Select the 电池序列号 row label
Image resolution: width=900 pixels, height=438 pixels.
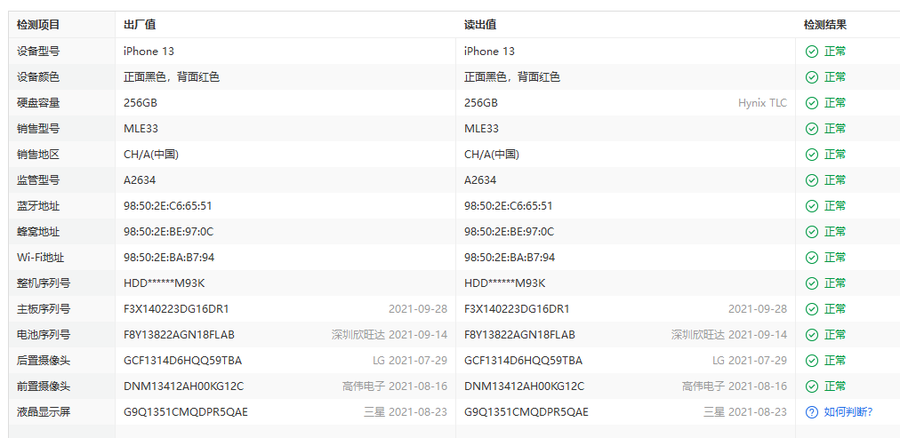point(43,335)
